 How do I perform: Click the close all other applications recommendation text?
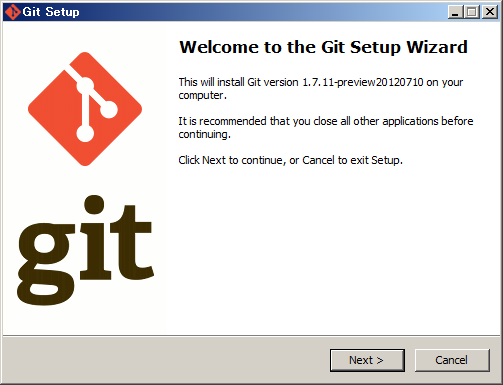326,128
